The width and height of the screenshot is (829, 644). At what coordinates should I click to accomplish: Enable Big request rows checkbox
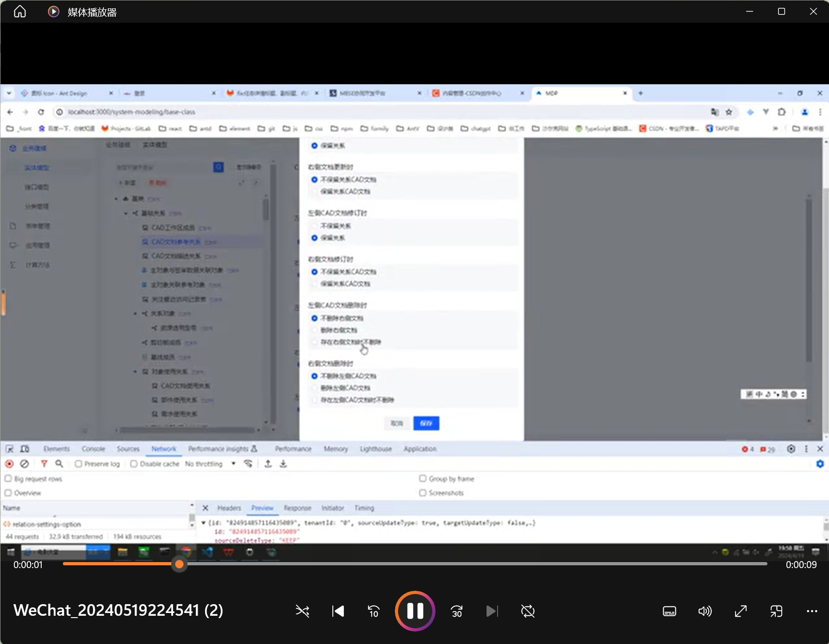coord(8,478)
